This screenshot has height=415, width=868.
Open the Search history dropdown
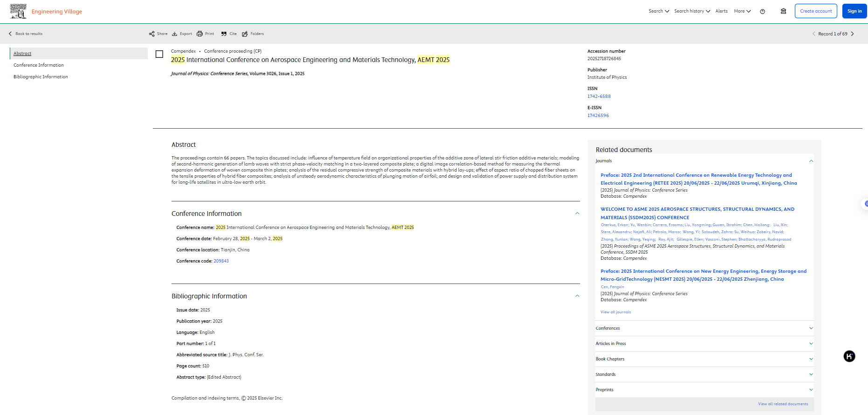pyautogui.click(x=692, y=11)
